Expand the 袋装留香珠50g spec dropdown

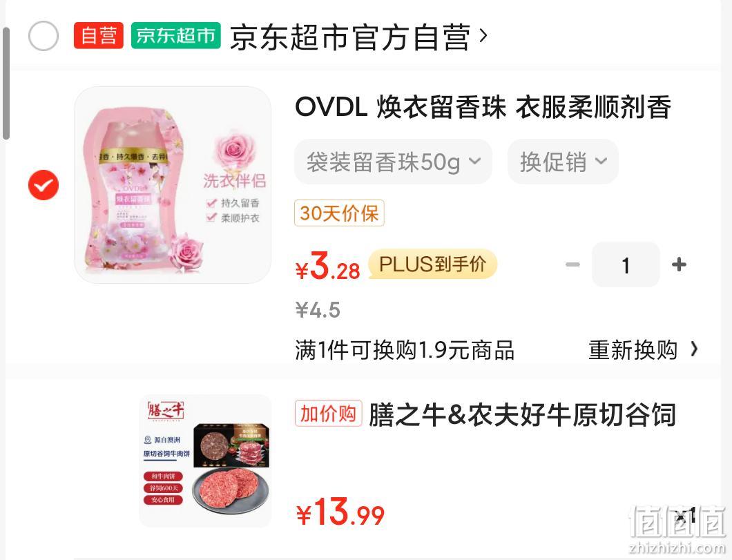click(x=393, y=162)
